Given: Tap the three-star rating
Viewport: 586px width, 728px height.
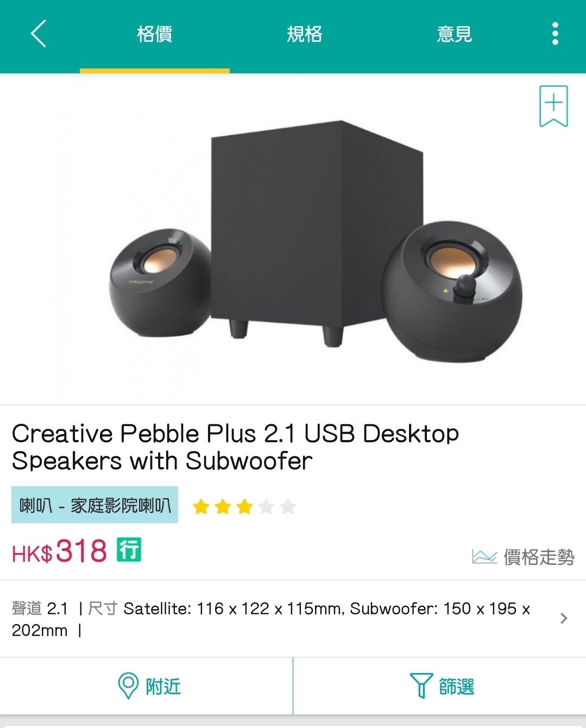Looking at the screenshot, I should pyautogui.click(x=244, y=507).
